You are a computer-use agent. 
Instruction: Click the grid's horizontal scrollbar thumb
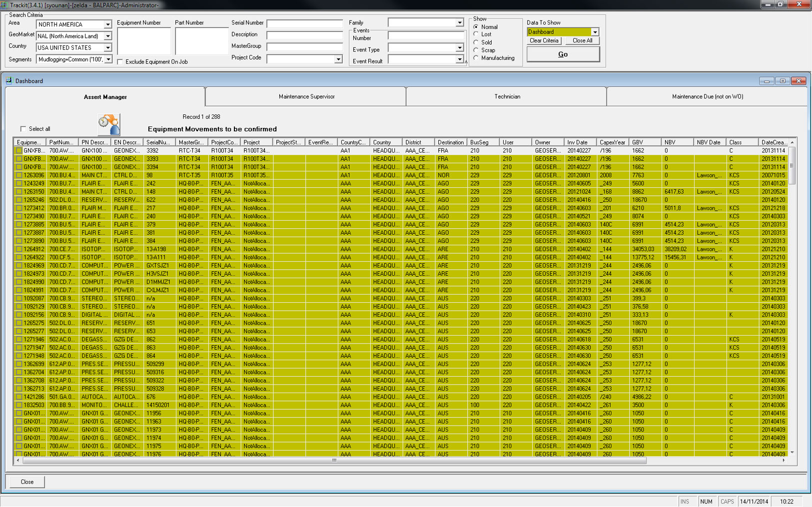point(334,461)
